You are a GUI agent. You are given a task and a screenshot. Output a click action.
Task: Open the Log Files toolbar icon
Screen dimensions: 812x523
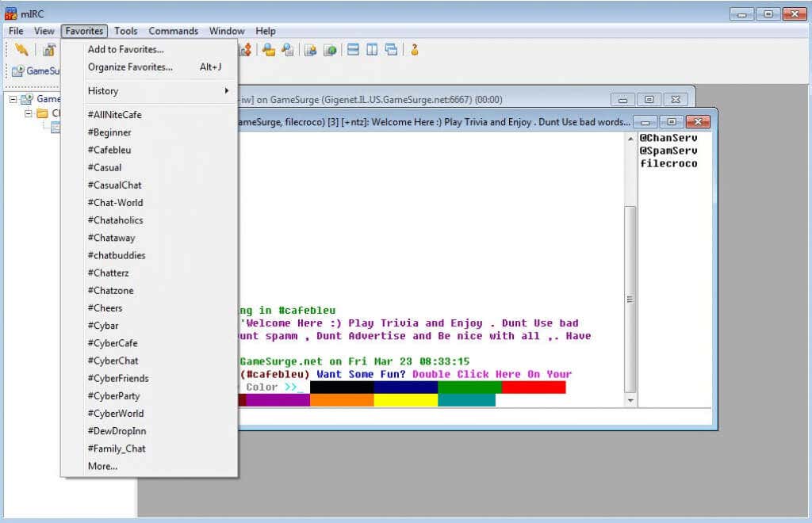(288, 50)
